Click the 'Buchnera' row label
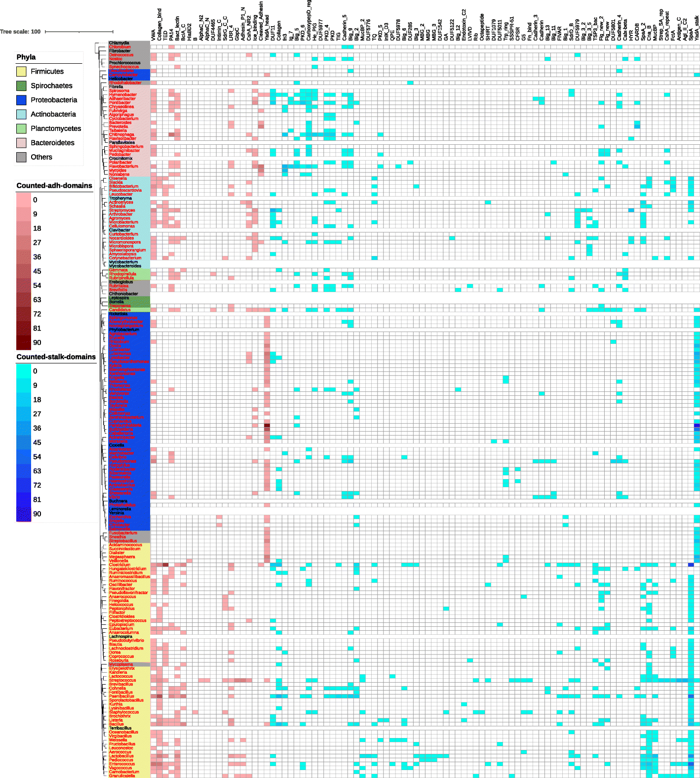This screenshot has width=700, height=778. (118, 501)
